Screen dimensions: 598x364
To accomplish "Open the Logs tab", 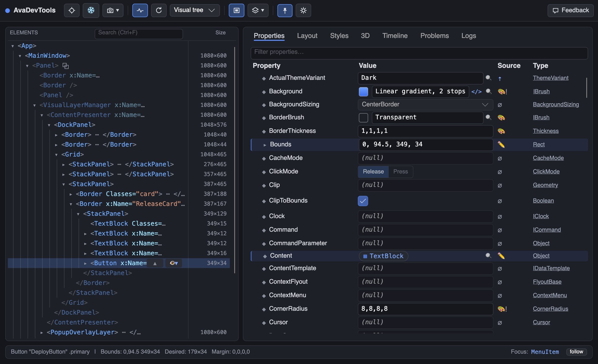I will [468, 36].
